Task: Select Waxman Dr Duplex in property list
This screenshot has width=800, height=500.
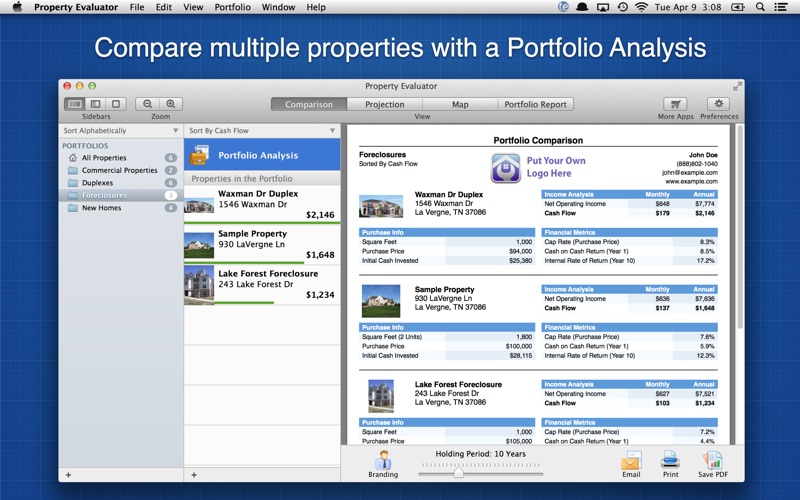Action: click(x=262, y=205)
